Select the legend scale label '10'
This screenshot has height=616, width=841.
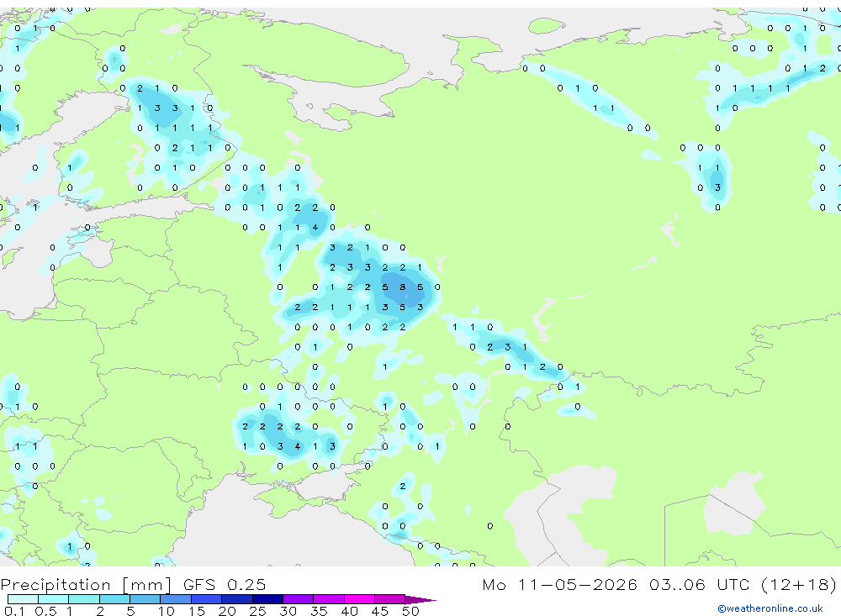[166, 611]
